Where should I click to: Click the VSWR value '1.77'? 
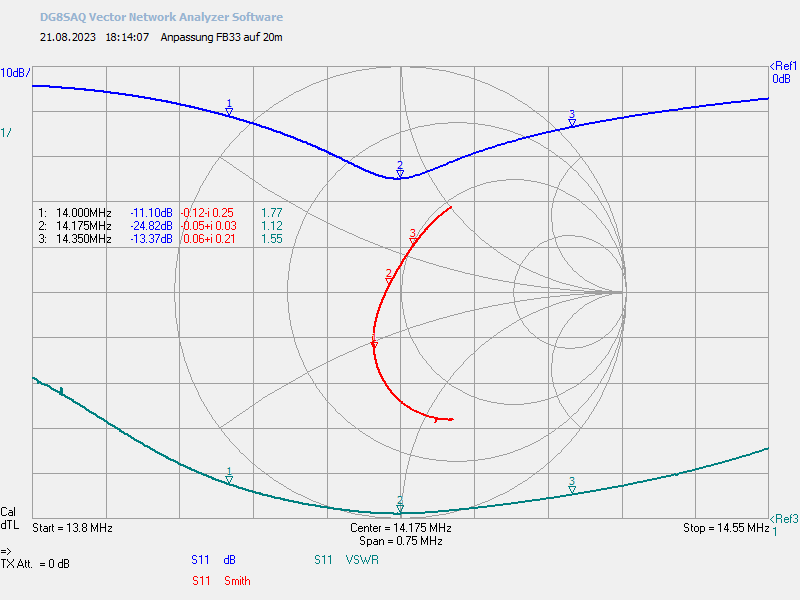tap(272, 213)
